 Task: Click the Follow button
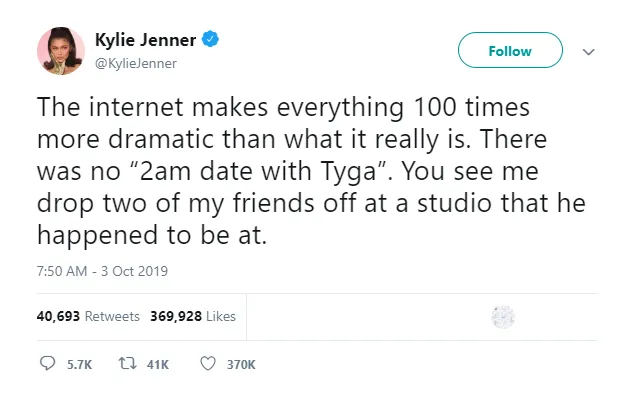click(x=510, y=50)
